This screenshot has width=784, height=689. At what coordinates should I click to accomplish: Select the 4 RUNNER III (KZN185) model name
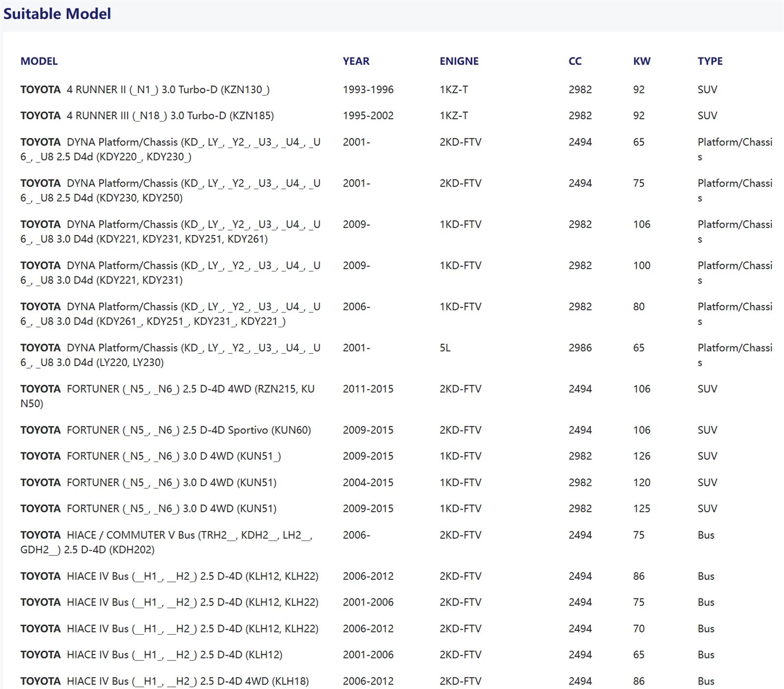147,116
